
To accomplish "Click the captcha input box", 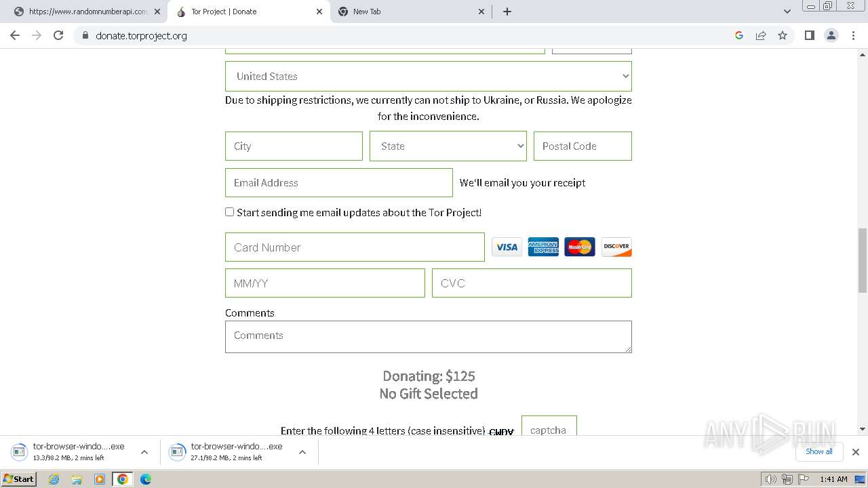I will [549, 426].
